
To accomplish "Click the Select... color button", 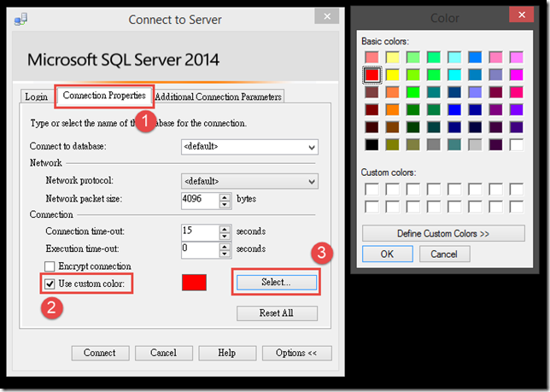I will tap(277, 282).
